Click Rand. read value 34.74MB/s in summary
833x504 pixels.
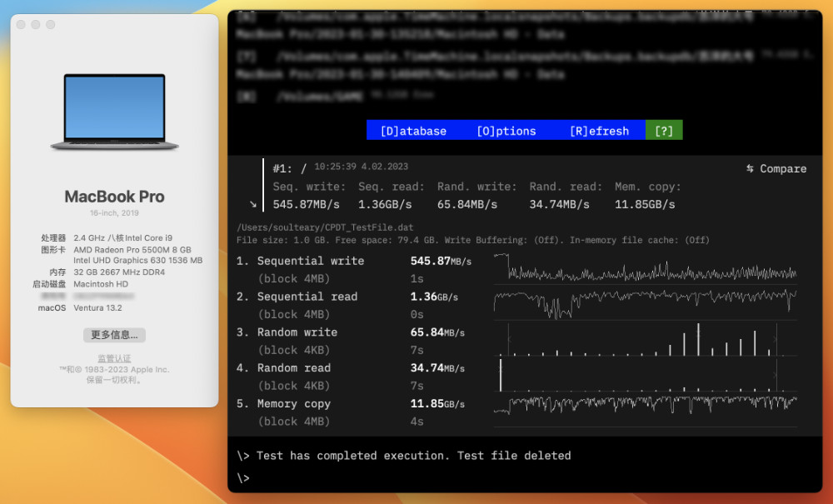(x=559, y=204)
